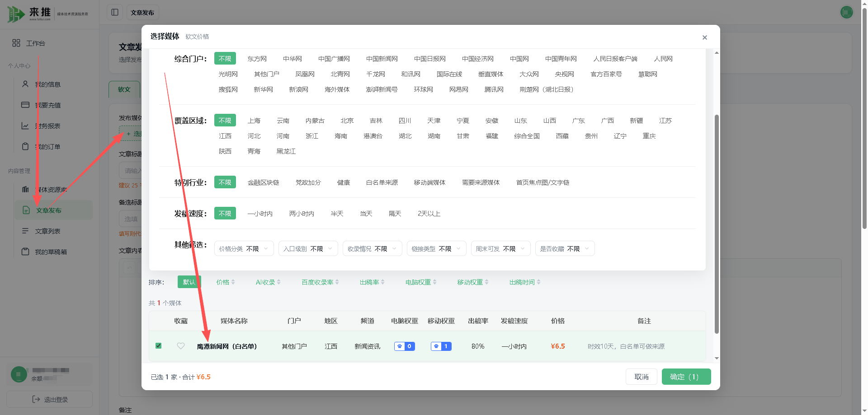The width and height of the screenshot is (868, 415).
Task: Expand the 链接类型 dropdown
Action: tap(437, 249)
